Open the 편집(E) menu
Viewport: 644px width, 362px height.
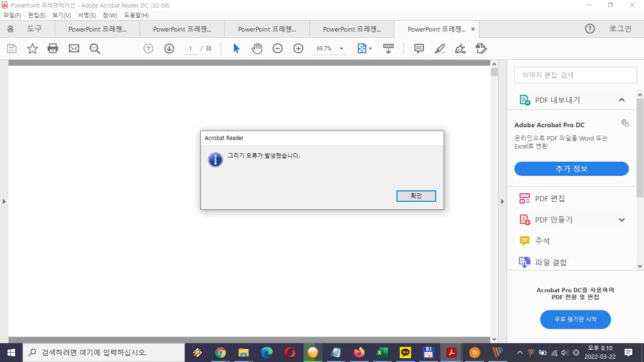[x=37, y=16]
